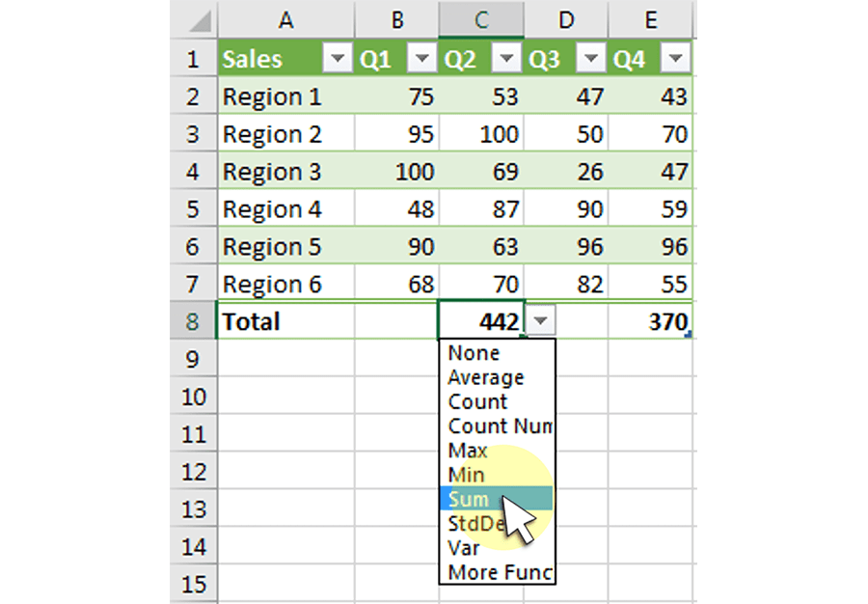Click the cell containing Region 3

pyautogui.click(x=286, y=172)
